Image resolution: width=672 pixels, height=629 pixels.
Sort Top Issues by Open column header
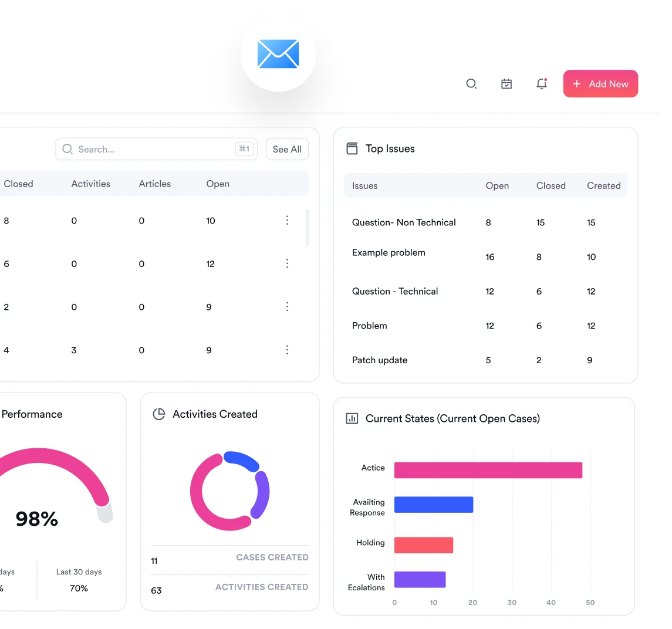pyautogui.click(x=497, y=185)
